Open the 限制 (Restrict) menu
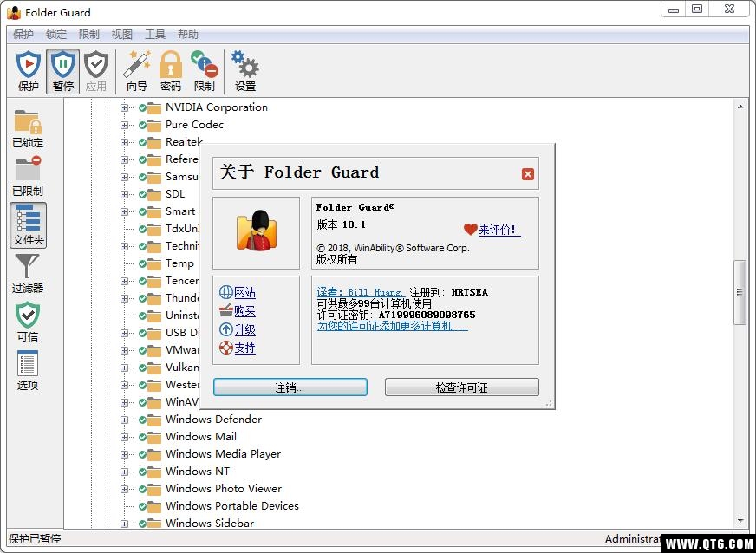Screen dimensions: 756x553 point(88,34)
